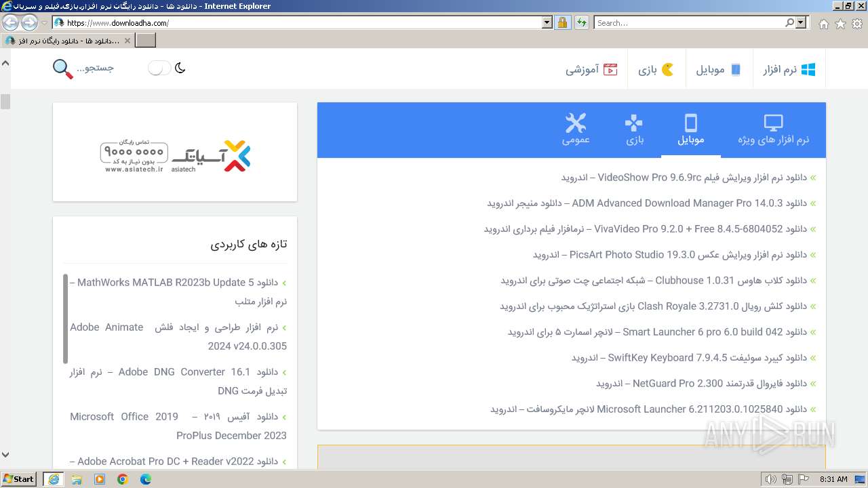Click the Windows Start button
Screen dimensions: 868x488
(x=19, y=479)
